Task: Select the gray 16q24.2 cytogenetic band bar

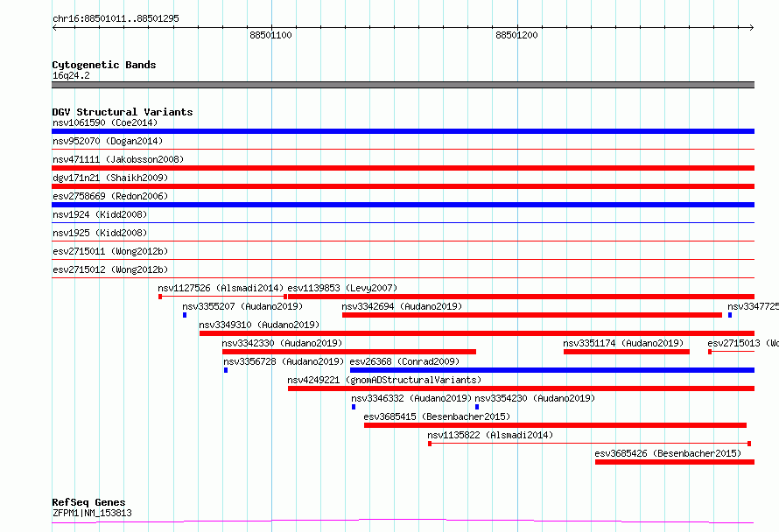Action: click(403, 85)
